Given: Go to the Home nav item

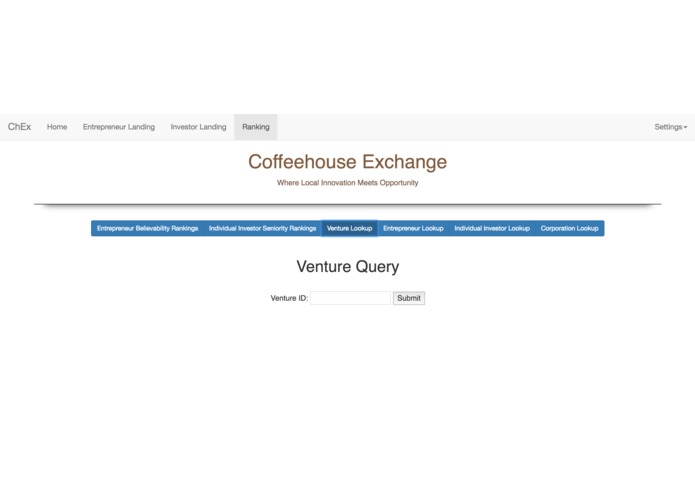Looking at the screenshot, I should coord(57,127).
